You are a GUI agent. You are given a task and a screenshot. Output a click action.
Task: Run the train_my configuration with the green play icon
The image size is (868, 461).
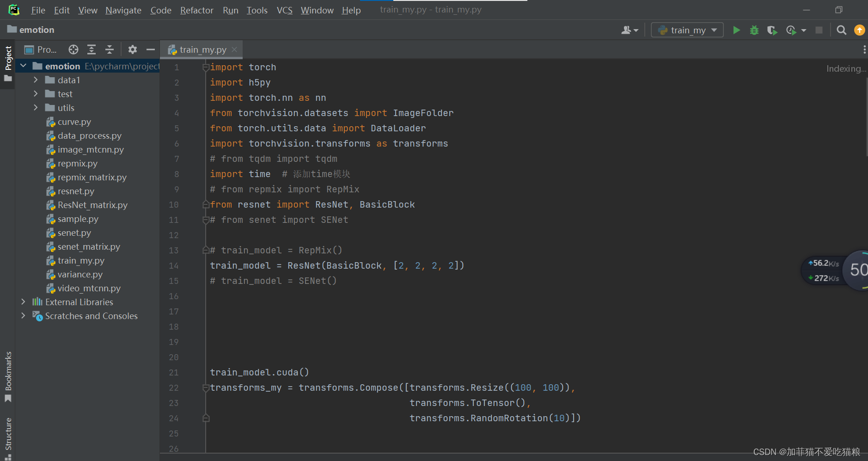coord(736,30)
